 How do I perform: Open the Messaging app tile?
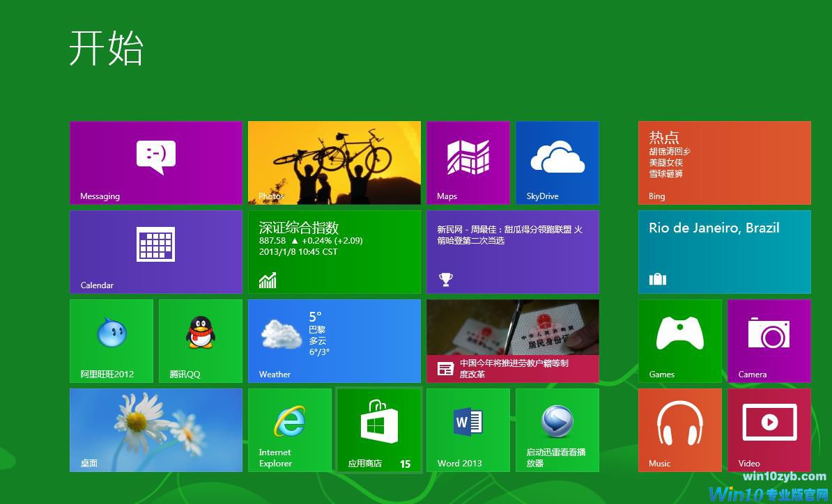[x=155, y=162]
